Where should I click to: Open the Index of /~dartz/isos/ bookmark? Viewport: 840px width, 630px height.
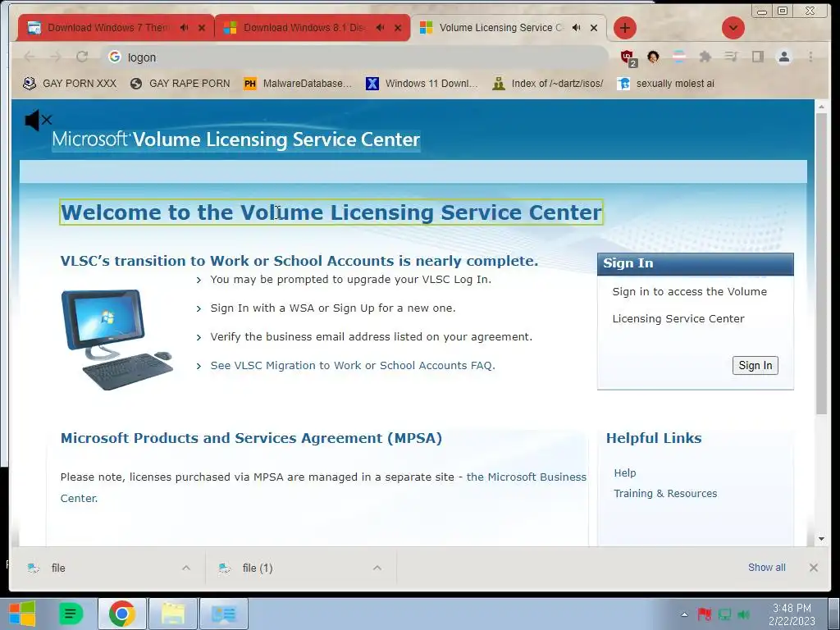coord(548,84)
